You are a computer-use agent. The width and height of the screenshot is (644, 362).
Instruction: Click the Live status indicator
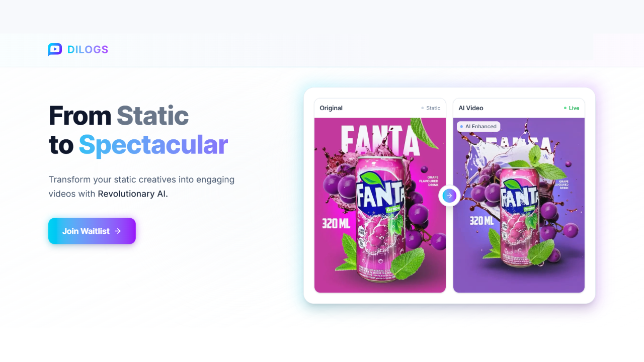click(x=572, y=108)
